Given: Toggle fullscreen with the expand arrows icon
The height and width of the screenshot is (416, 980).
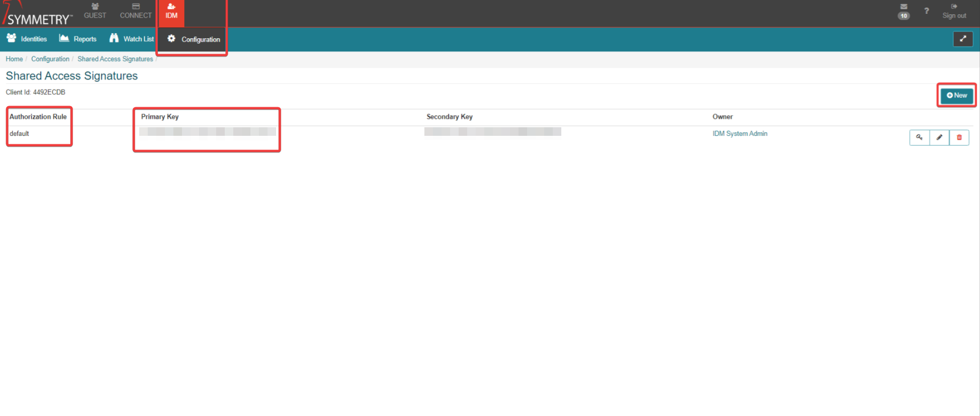Looking at the screenshot, I should pyautogui.click(x=963, y=39).
